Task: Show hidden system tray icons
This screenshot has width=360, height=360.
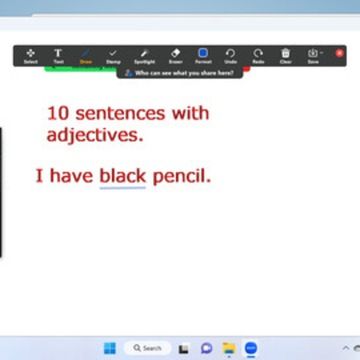Action: pyautogui.click(x=346, y=348)
